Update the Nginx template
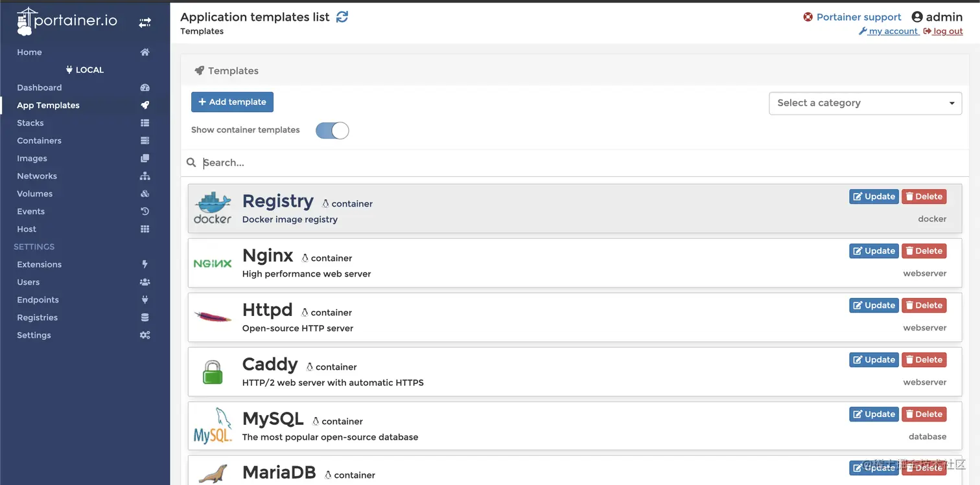 (x=874, y=251)
